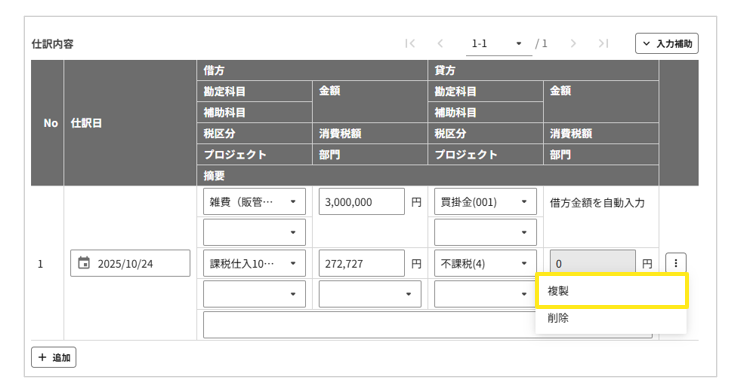Add a new journal row with 追加
745x391 pixels.
point(54,357)
